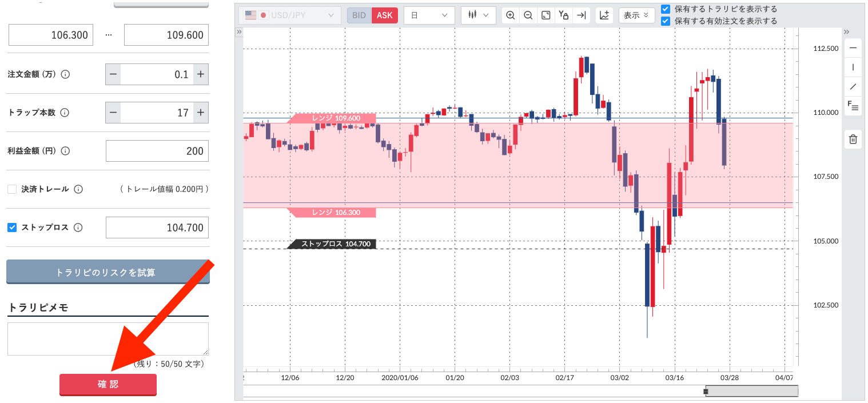
Task: Click the 102.500 price axis label
Action: pyautogui.click(x=826, y=305)
